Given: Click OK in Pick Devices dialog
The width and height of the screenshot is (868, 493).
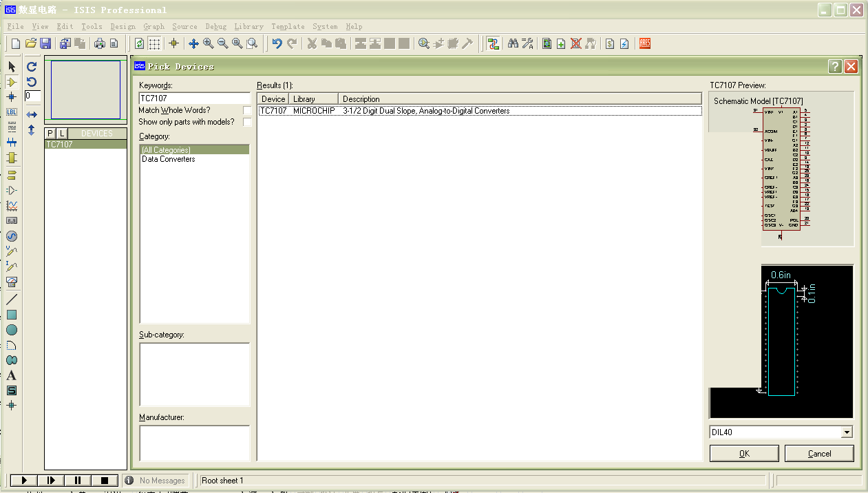Looking at the screenshot, I should 744,454.
